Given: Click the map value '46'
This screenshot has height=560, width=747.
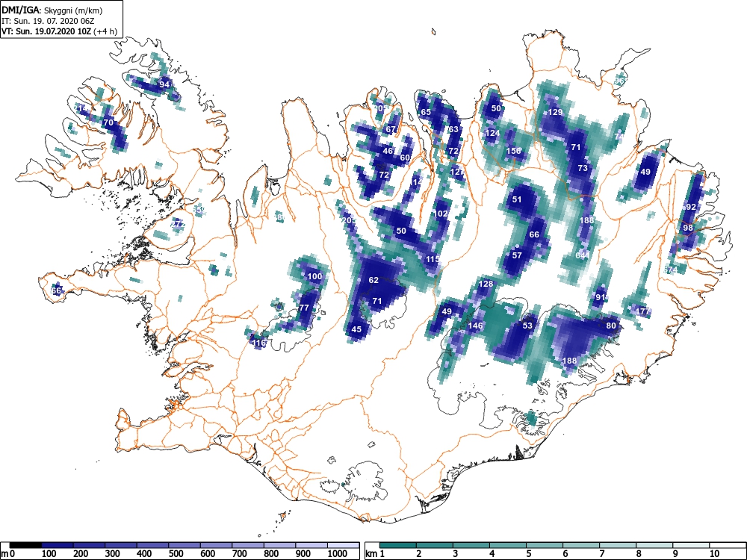Looking at the screenshot, I should pos(388,151).
